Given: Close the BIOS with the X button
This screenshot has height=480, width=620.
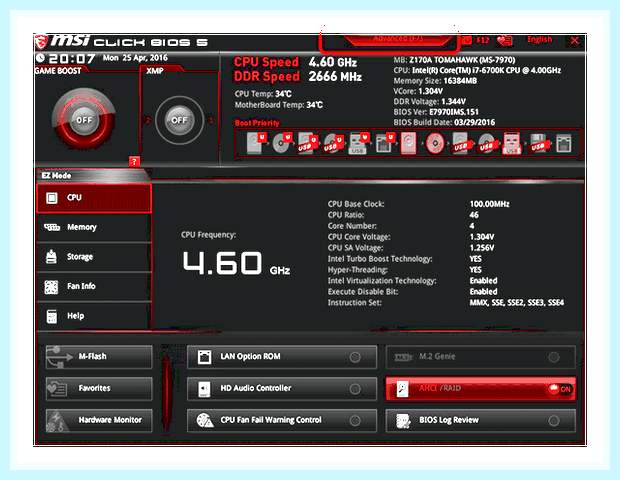Looking at the screenshot, I should (575, 40).
